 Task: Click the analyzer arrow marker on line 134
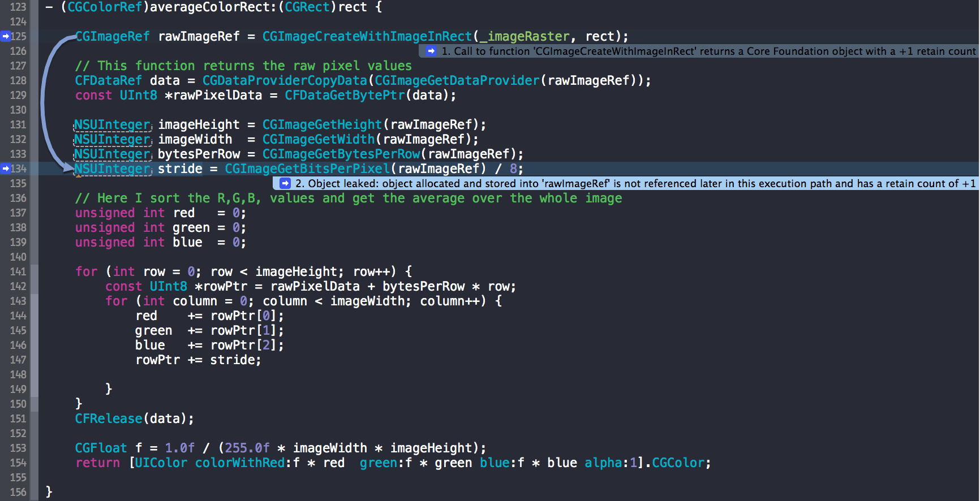pyautogui.click(x=6, y=169)
